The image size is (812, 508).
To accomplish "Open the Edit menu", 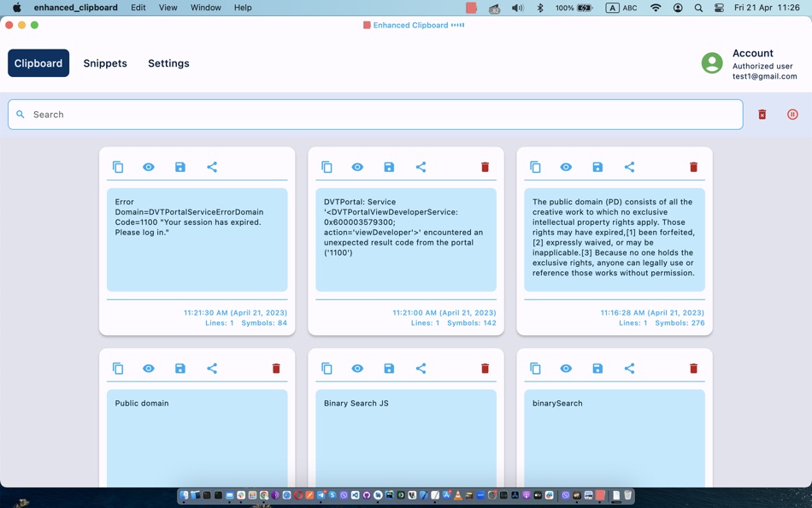I will pos(138,8).
